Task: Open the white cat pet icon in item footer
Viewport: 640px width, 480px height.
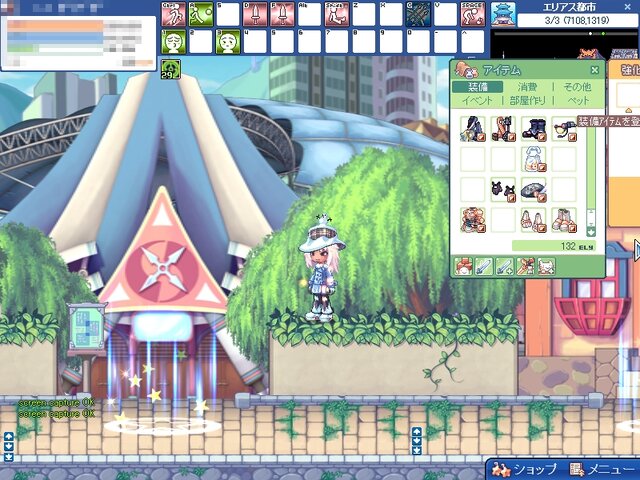Action: [x=546, y=267]
